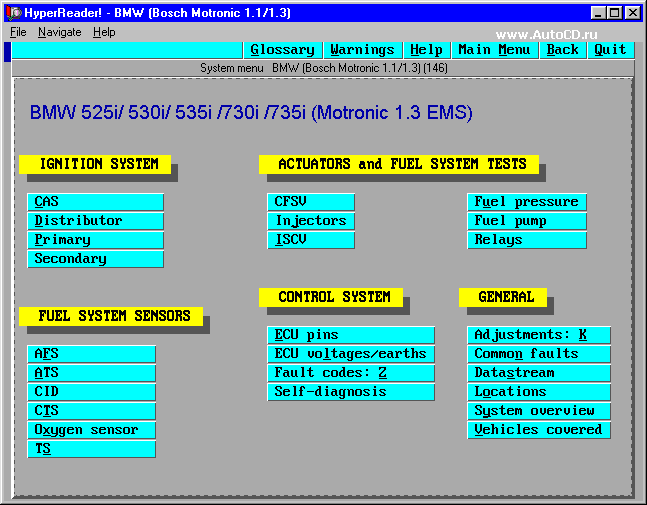Click the IGNITION SYSTEM heading
Screen dimensions: 647x505
pyautogui.click(x=95, y=164)
